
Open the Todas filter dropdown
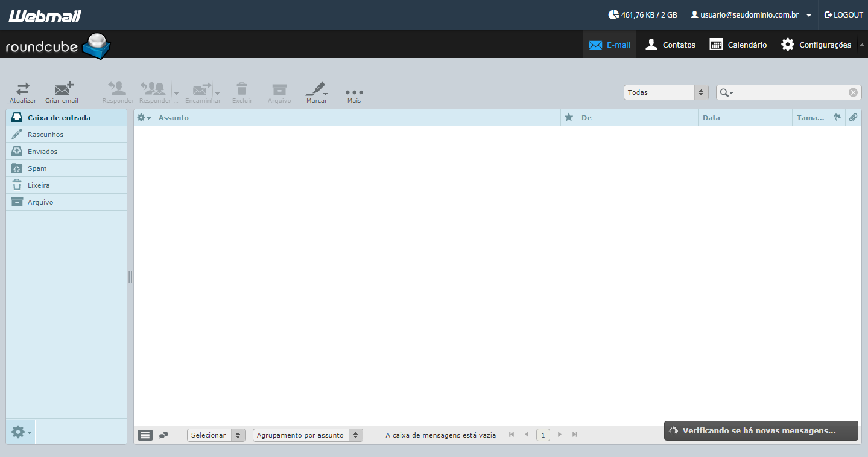pos(665,92)
